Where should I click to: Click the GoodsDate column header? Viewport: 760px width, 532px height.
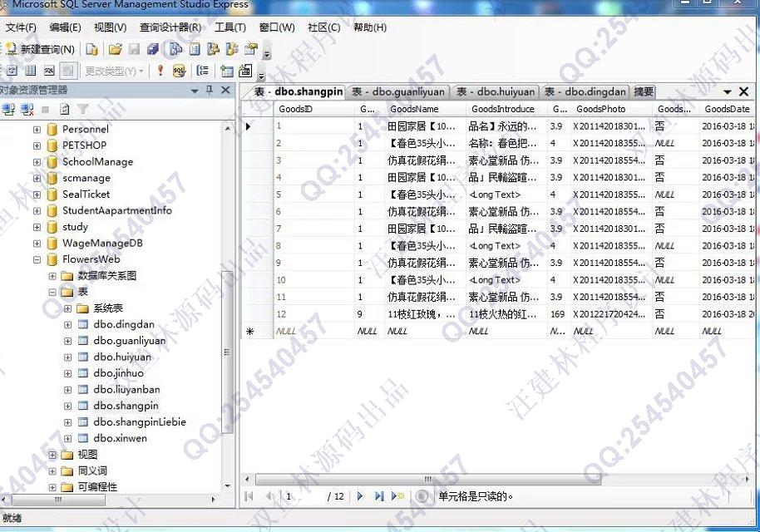coord(727,109)
